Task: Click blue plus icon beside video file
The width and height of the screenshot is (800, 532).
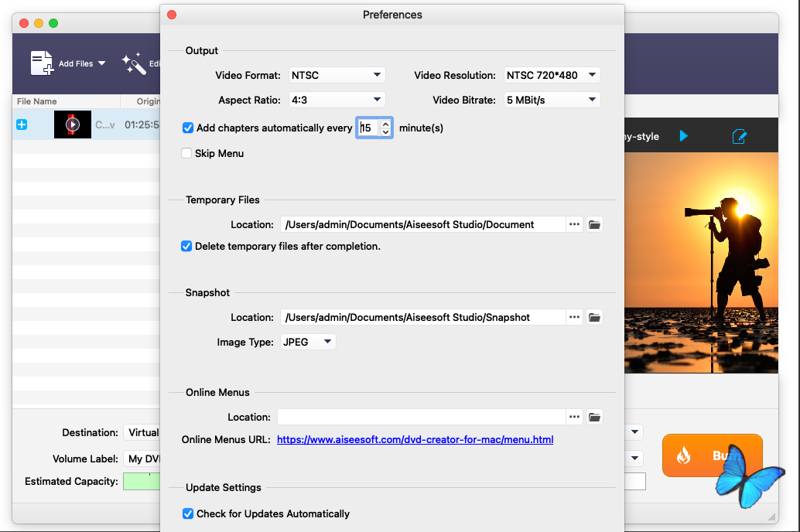Action: pos(22,124)
